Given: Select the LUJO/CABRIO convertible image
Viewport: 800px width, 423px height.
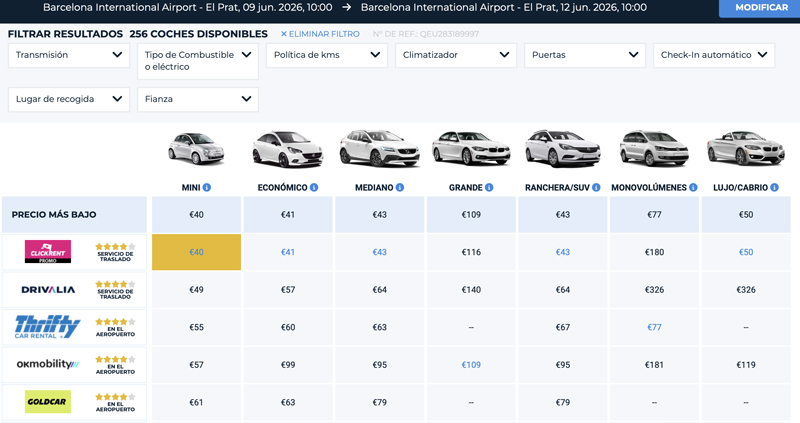Looking at the screenshot, I should tap(745, 148).
